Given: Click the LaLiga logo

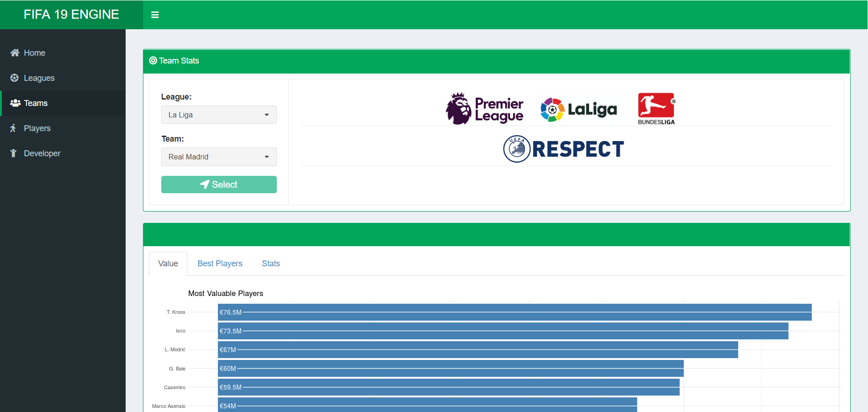Looking at the screenshot, I should (578, 110).
